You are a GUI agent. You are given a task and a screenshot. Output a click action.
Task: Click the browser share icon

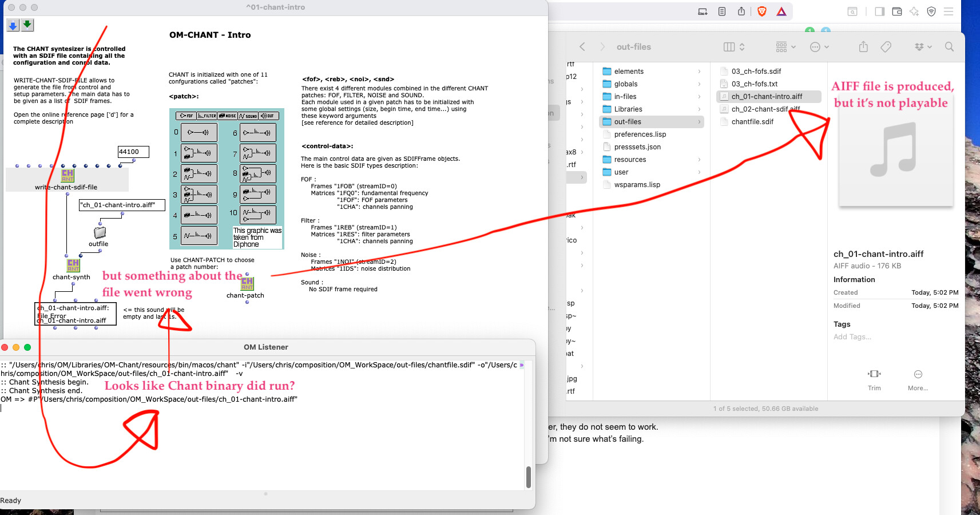(x=741, y=11)
